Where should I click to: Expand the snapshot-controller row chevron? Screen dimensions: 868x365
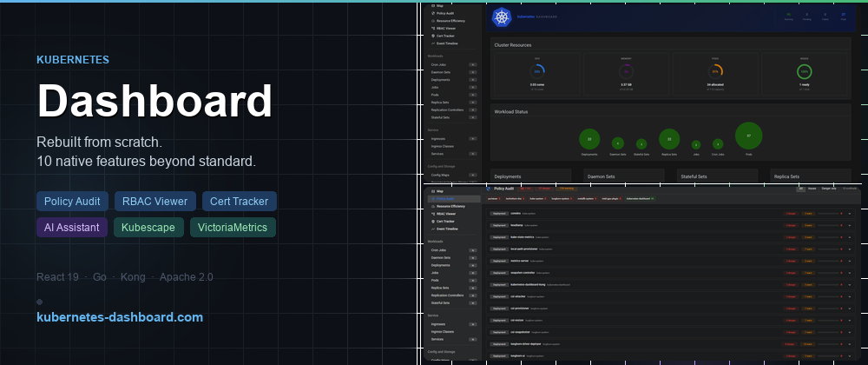tap(849, 273)
